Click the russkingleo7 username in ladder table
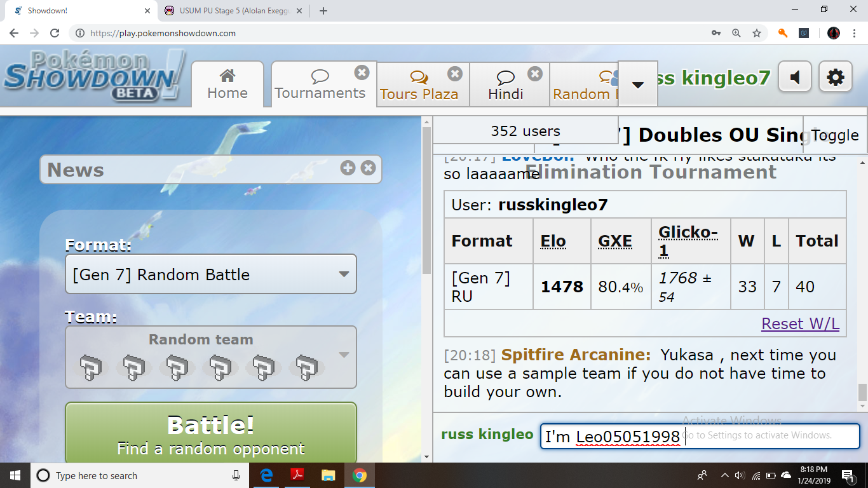Viewport: 868px width, 488px height. (x=553, y=205)
